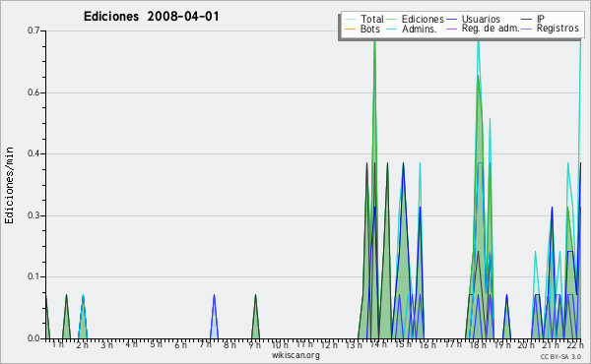Click the '14 h' x-axis label
Image resolution: width=591 pixels, height=364 pixels.
pos(378,344)
